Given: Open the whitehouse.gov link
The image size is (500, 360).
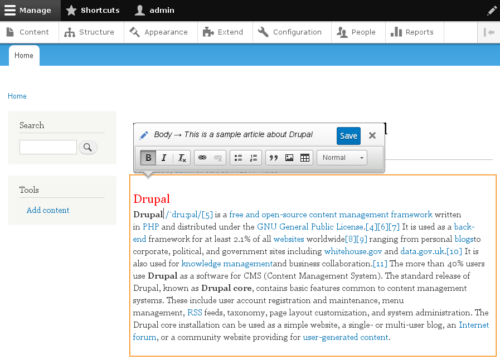Looking at the screenshot, I should [x=353, y=251].
